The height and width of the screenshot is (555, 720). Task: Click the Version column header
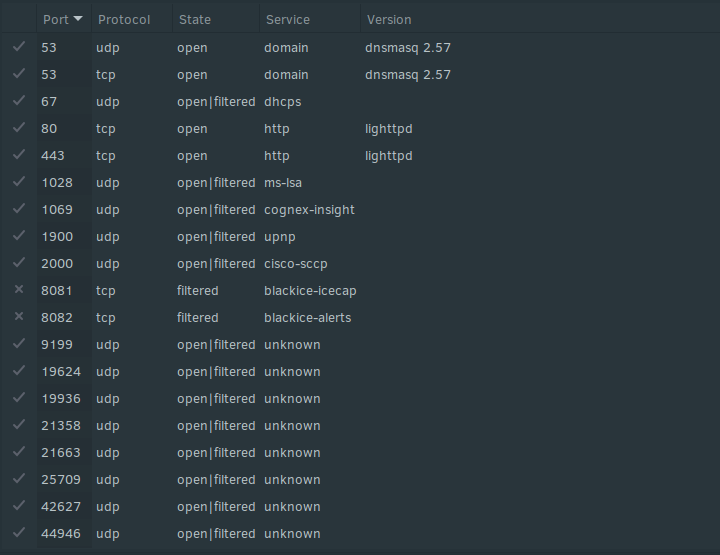coord(389,20)
